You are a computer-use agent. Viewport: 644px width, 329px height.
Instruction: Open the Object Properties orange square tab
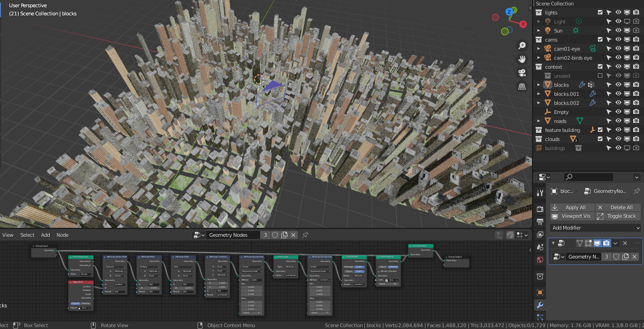tap(540, 292)
